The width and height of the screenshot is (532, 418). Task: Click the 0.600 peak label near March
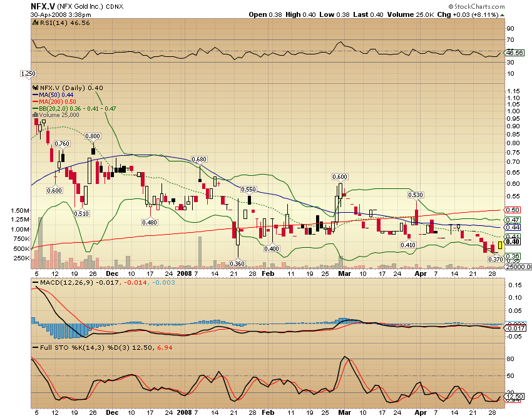coord(340,176)
